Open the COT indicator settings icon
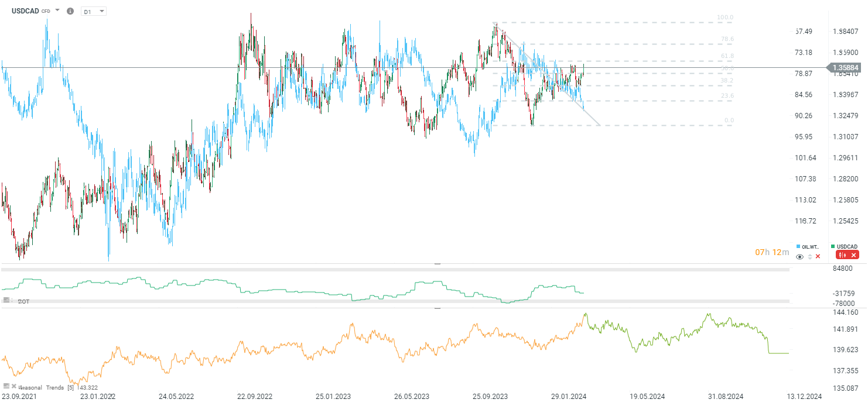Image resolution: width=868 pixels, height=406 pixels. (6, 300)
